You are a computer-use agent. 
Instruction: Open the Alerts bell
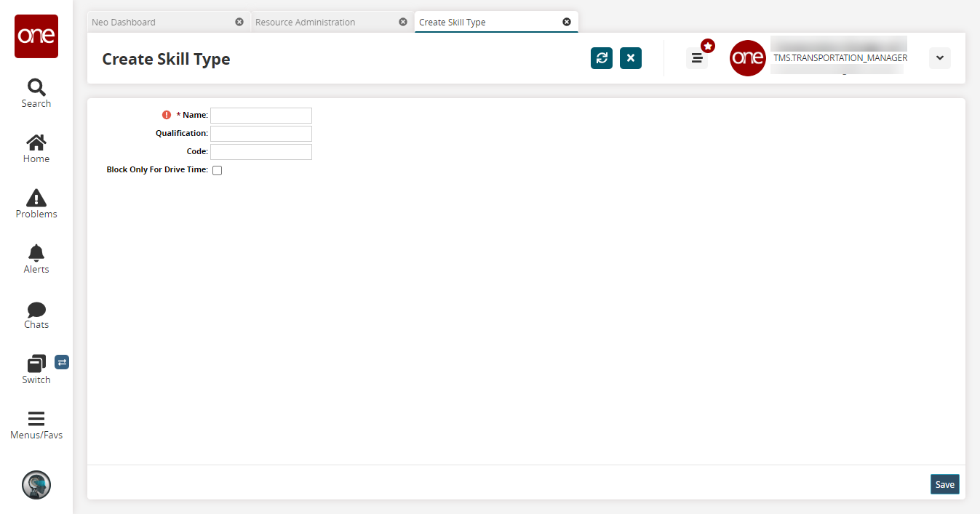click(36, 259)
